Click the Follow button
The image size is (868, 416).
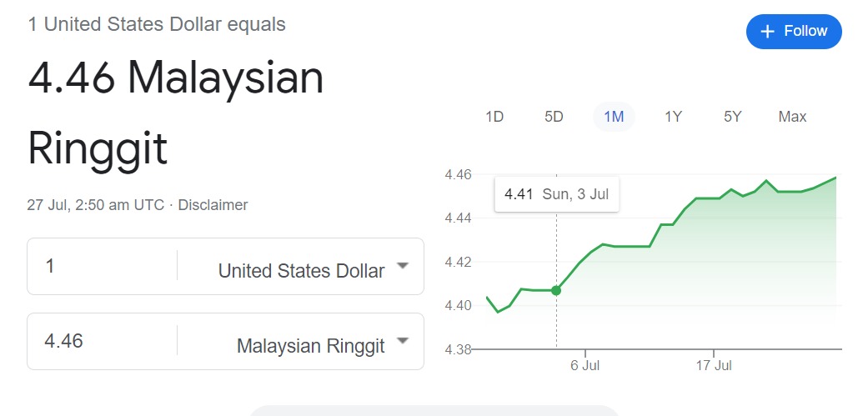tap(794, 32)
